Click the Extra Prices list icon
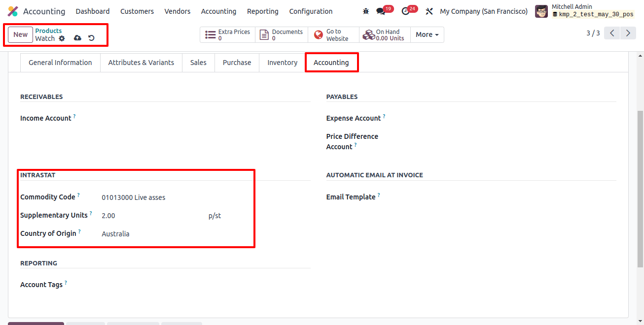 [x=211, y=34]
